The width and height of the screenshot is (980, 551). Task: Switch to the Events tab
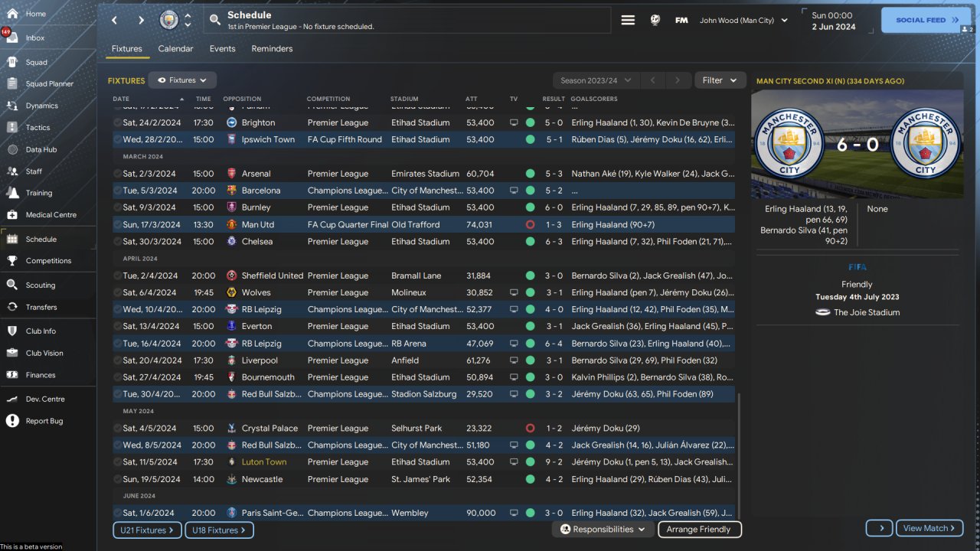pos(223,49)
